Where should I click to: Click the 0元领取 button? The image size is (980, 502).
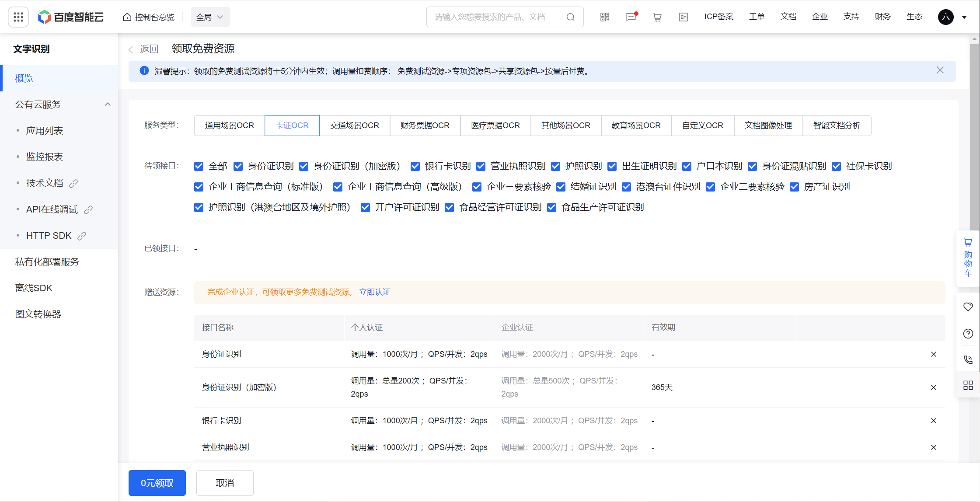[x=157, y=483]
